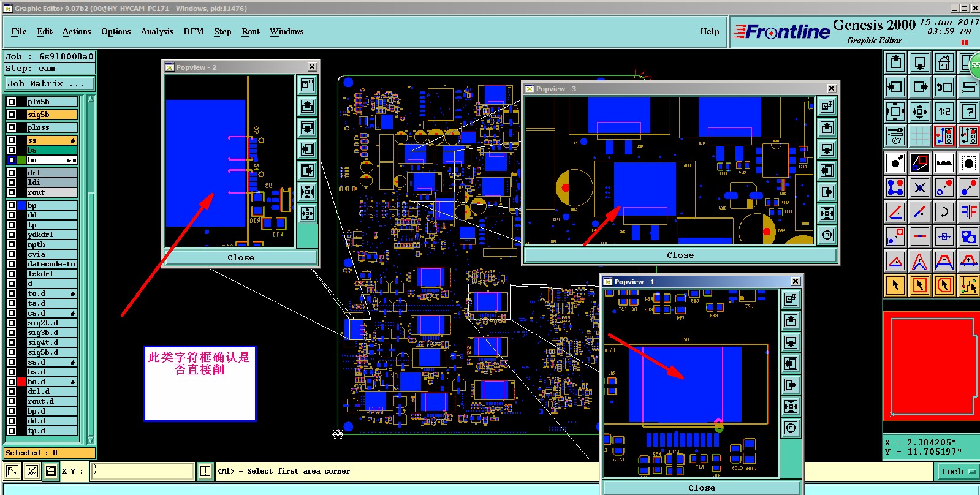The width and height of the screenshot is (980, 495).
Task: Click pan up icon in Popview 3
Action: coord(827,127)
